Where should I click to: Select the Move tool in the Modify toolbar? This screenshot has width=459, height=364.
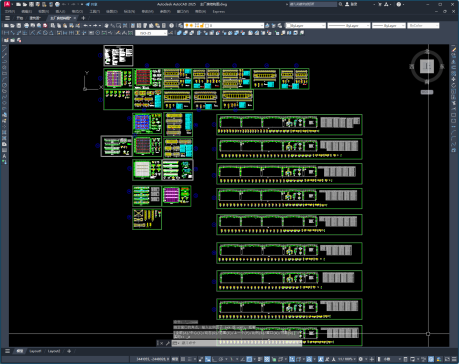(x=454, y=79)
